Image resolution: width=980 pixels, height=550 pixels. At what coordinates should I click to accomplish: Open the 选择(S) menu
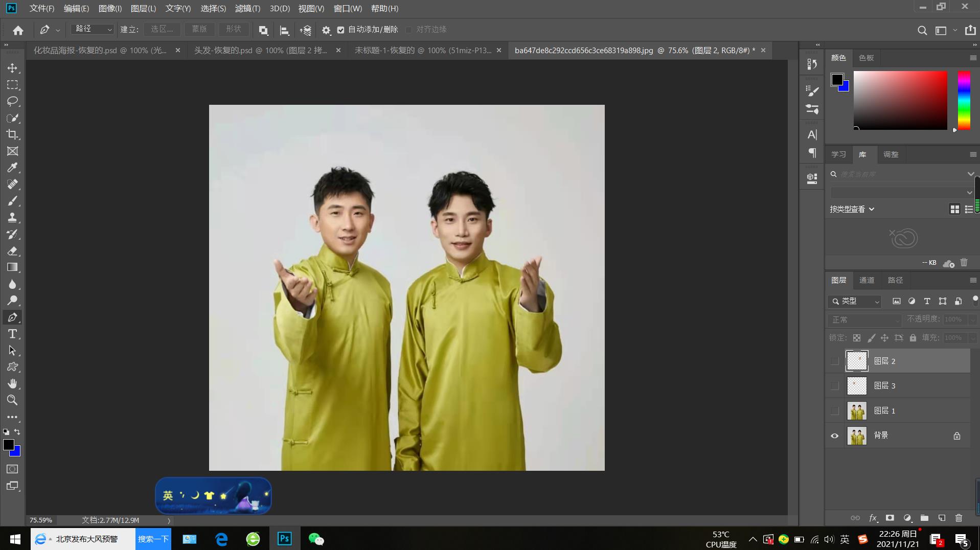pyautogui.click(x=213, y=9)
